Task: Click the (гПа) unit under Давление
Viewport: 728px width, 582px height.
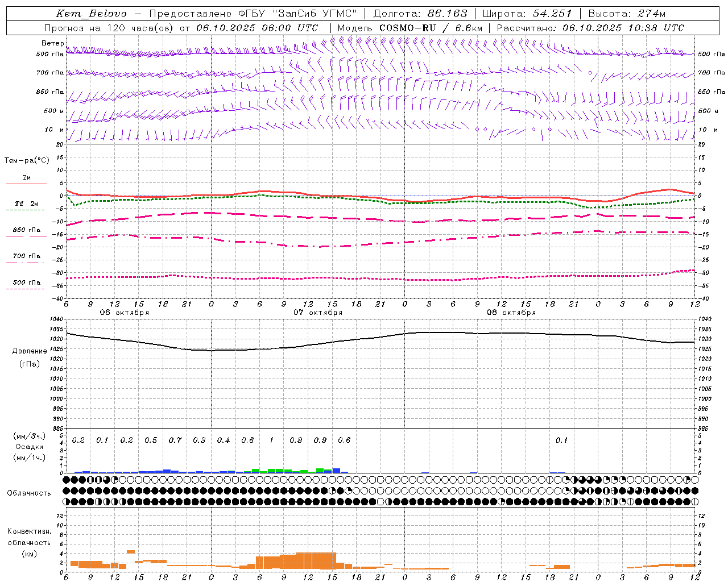Action: click(30, 364)
